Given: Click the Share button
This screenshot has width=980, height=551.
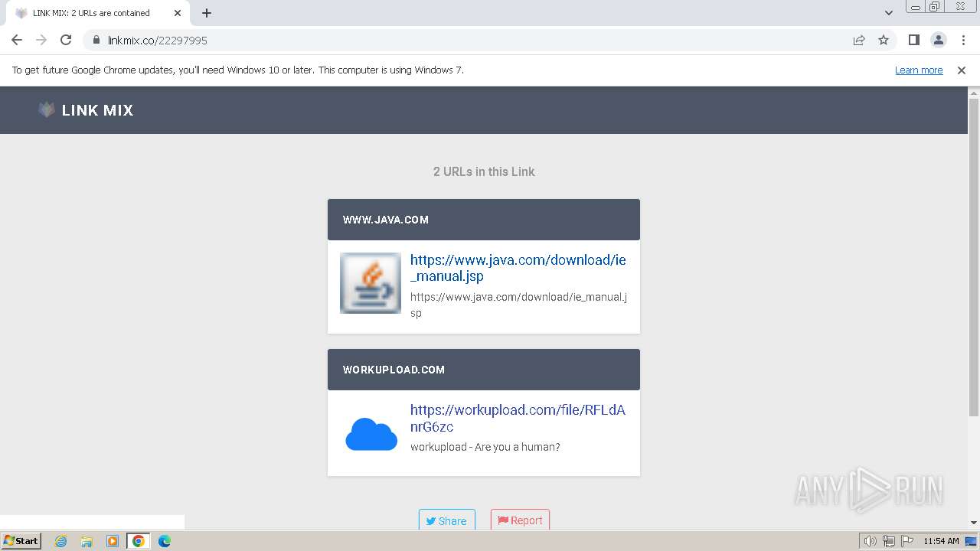Looking at the screenshot, I should (x=447, y=520).
